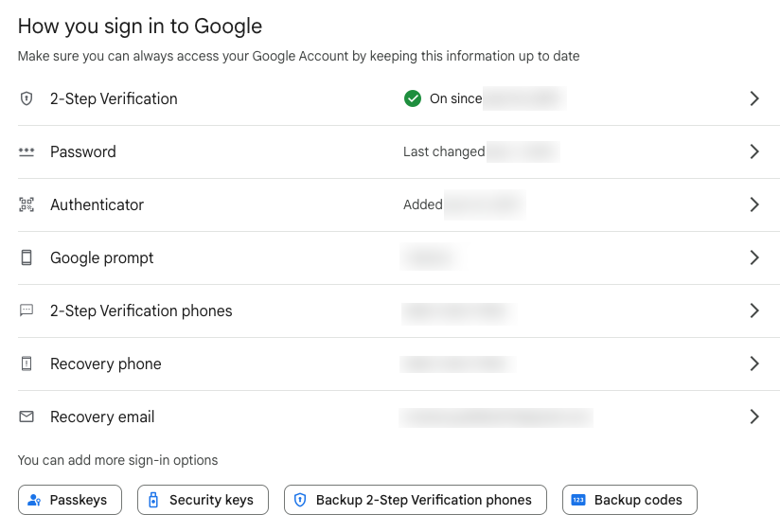Click the 'On since' status text
The width and height of the screenshot is (780, 532).
(455, 98)
